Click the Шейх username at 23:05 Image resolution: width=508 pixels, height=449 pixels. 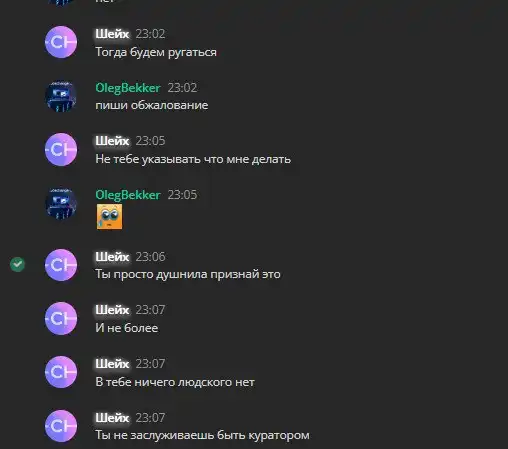112,141
